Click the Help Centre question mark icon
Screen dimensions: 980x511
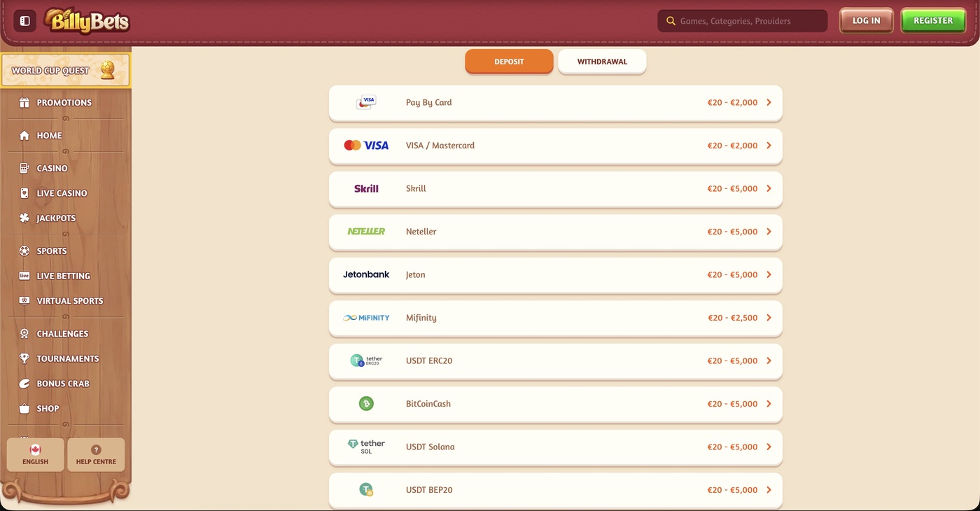(96, 449)
